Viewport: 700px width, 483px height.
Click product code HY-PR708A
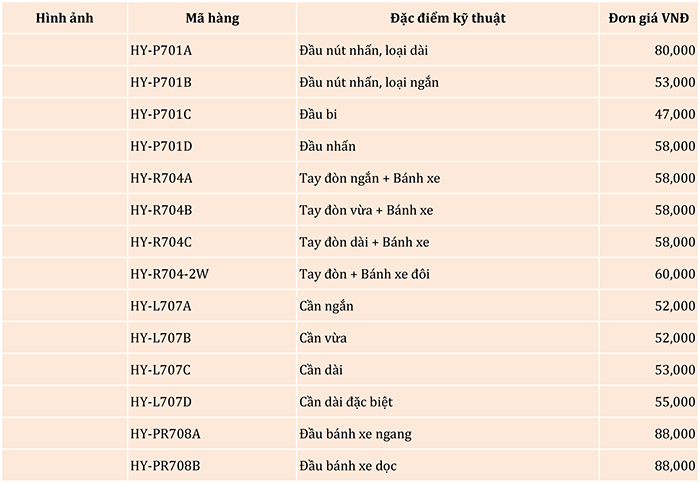pos(166,434)
